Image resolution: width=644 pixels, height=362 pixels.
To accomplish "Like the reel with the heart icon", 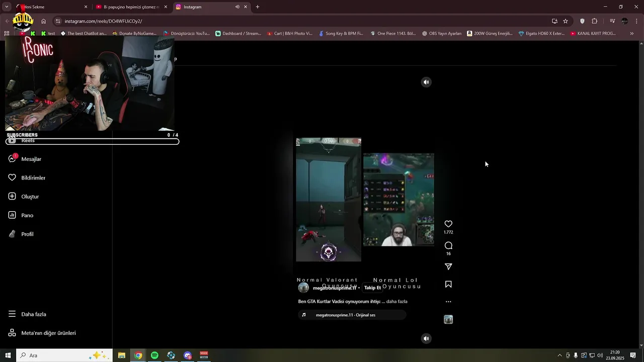I will [x=448, y=224].
